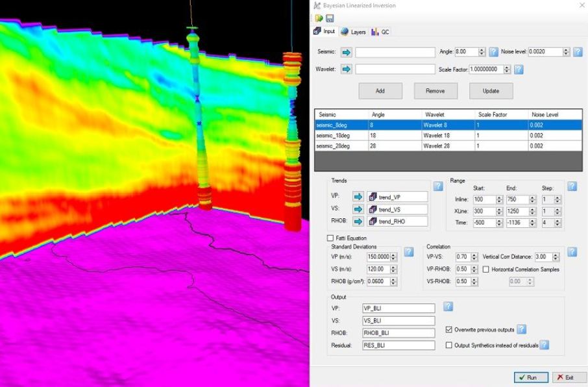Click the save floppy disk icon
This screenshot has width=588, height=387.
330,18
